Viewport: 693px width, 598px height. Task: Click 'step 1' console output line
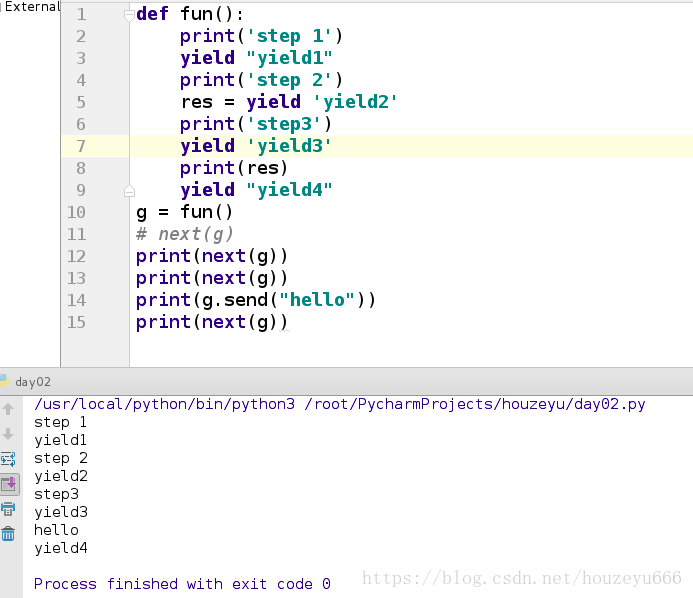[60, 422]
